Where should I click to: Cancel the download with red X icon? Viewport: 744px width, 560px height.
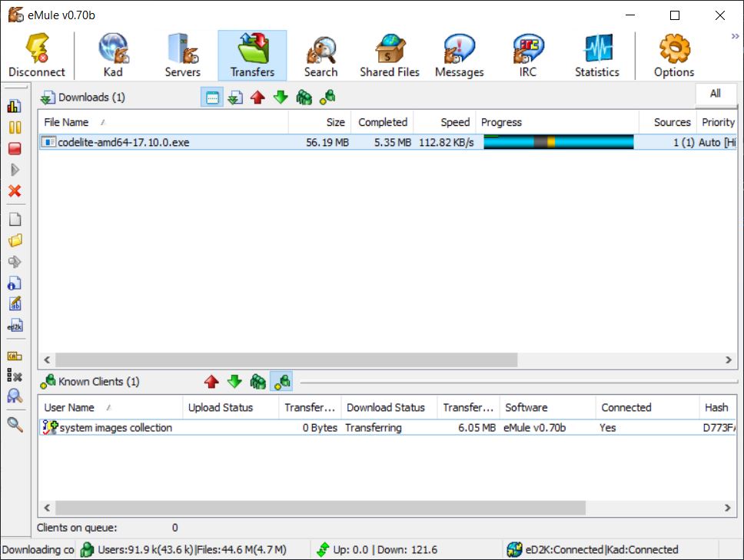(15, 191)
